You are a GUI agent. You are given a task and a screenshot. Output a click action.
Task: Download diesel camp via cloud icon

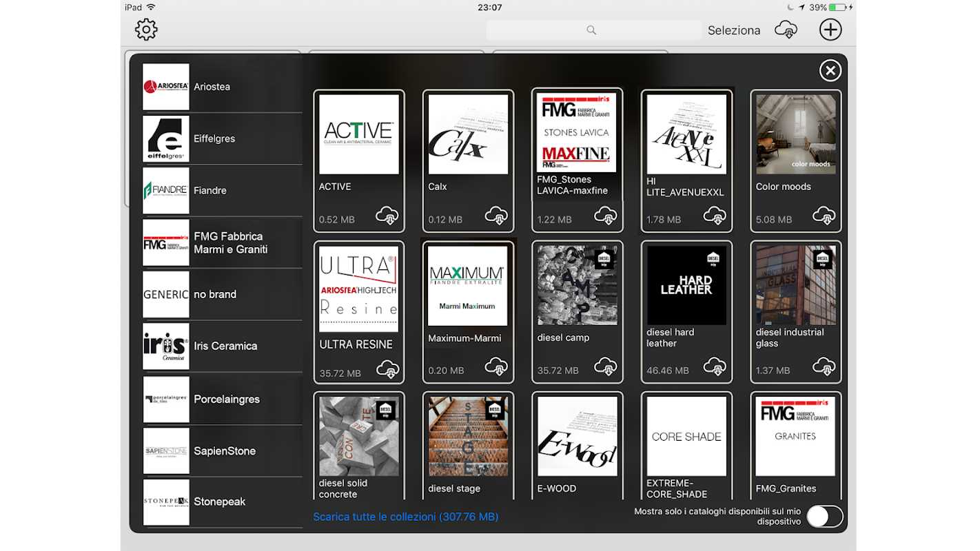pos(606,367)
